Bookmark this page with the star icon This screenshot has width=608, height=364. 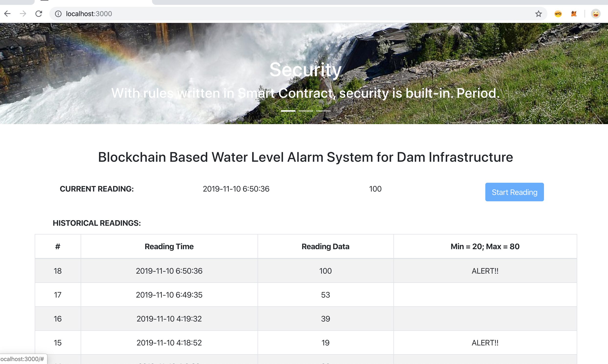[x=538, y=14]
